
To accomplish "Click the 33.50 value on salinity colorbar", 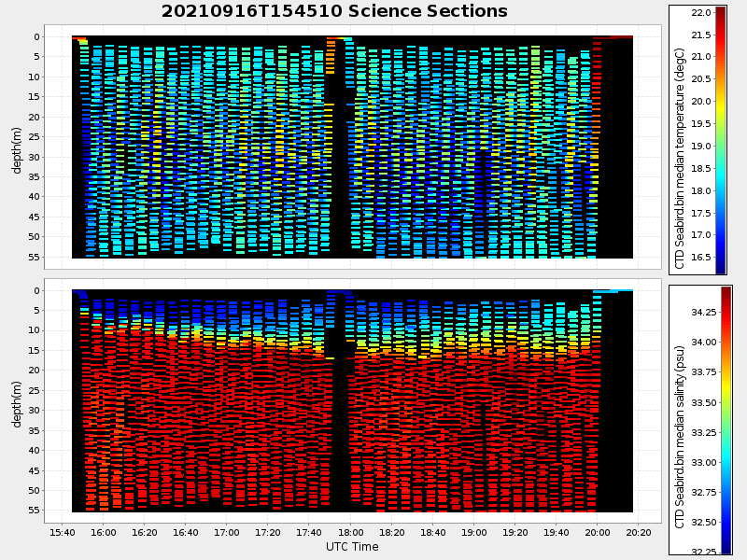I will (x=704, y=402).
